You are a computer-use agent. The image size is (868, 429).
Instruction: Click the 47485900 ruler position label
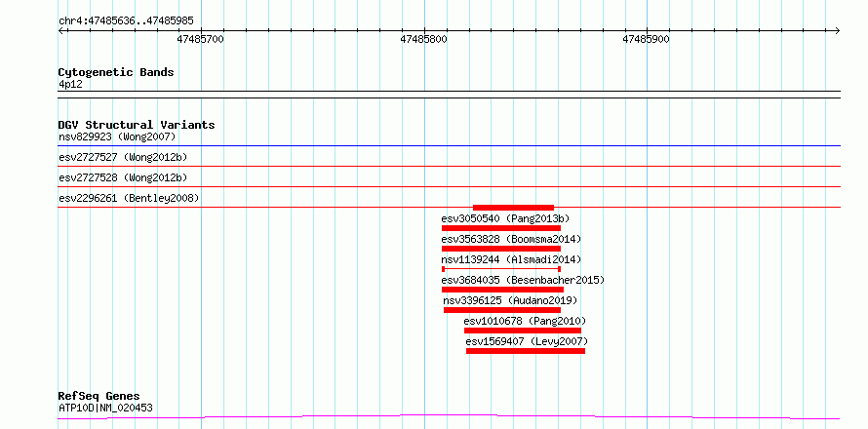[646, 39]
